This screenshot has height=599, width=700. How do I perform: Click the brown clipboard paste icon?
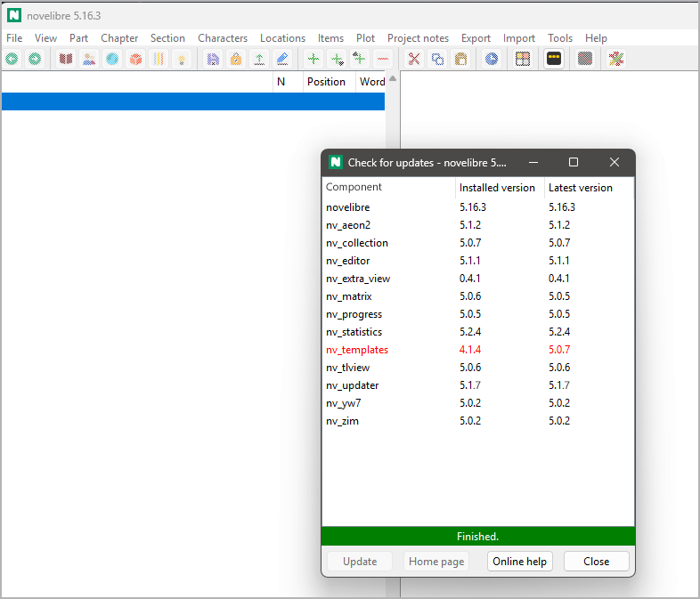(x=460, y=59)
